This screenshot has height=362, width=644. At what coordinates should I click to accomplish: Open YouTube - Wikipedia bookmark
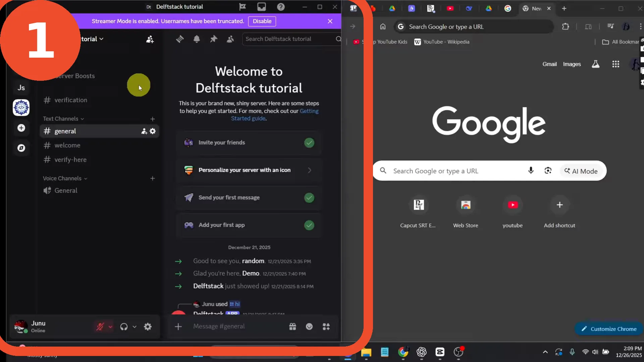(x=442, y=42)
